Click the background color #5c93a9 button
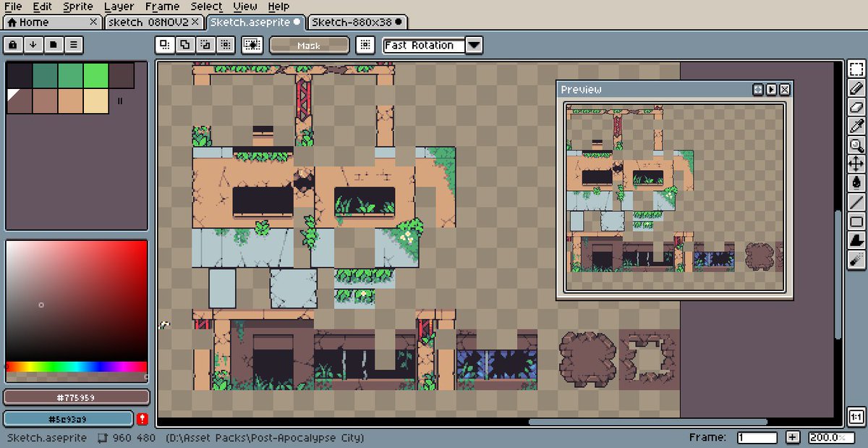This screenshot has width=868, height=448. click(x=69, y=419)
